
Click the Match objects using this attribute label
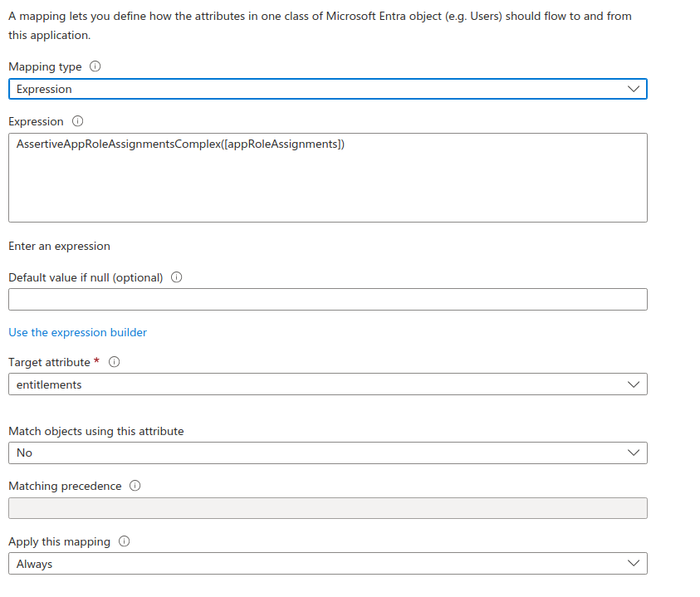96,431
